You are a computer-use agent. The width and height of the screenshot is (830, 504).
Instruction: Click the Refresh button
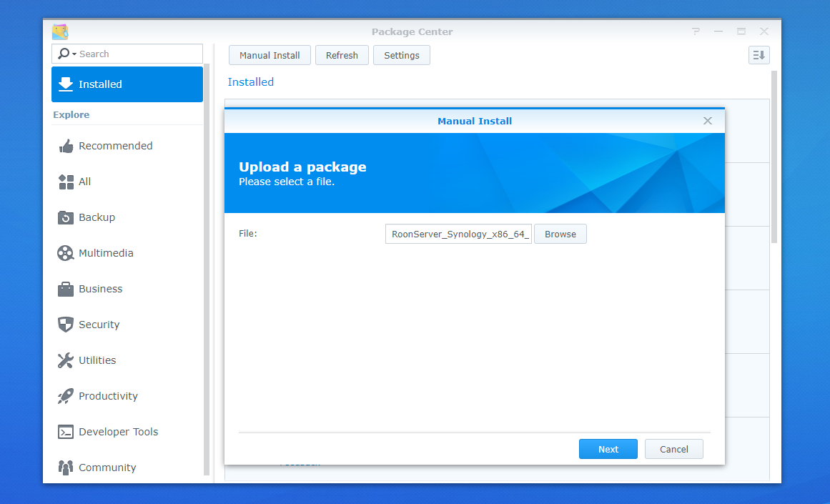(342, 55)
